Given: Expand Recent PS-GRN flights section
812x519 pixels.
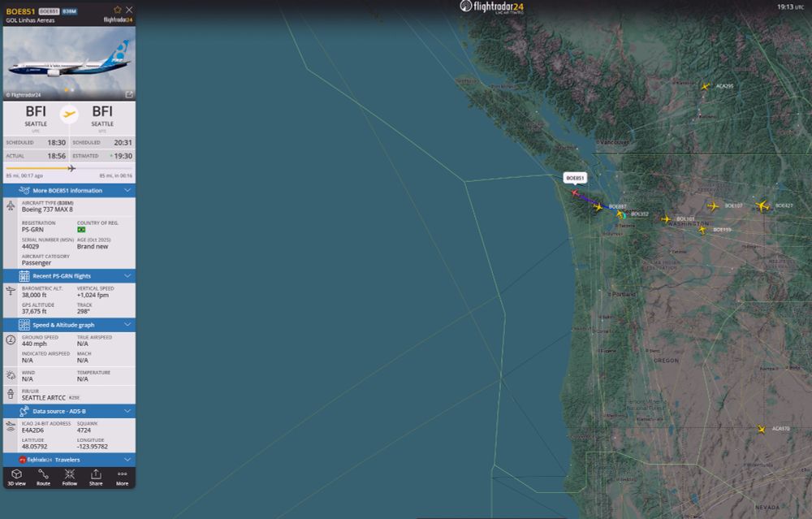Looking at the screenshot, I should [69, 276].
